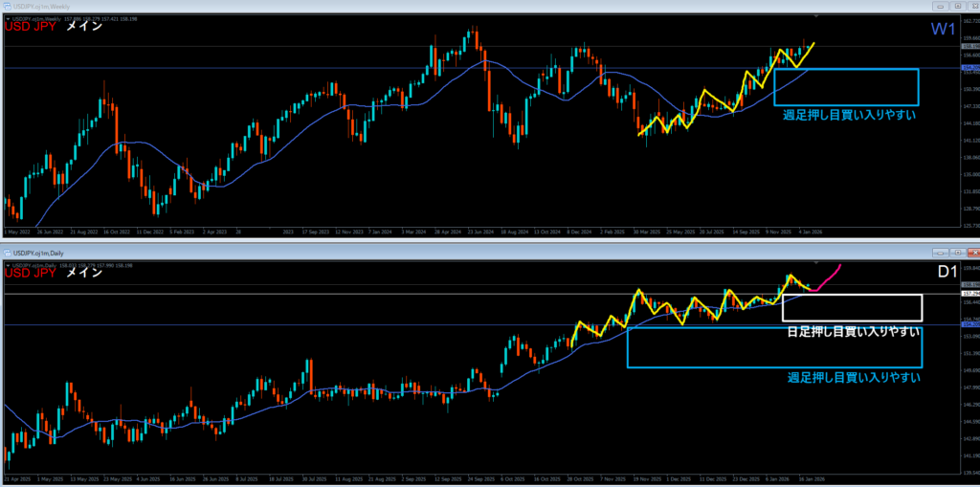Click the 162.720 level on Weekly price scale
Viewport: 980px width, 487px height.
click(971, 21)
